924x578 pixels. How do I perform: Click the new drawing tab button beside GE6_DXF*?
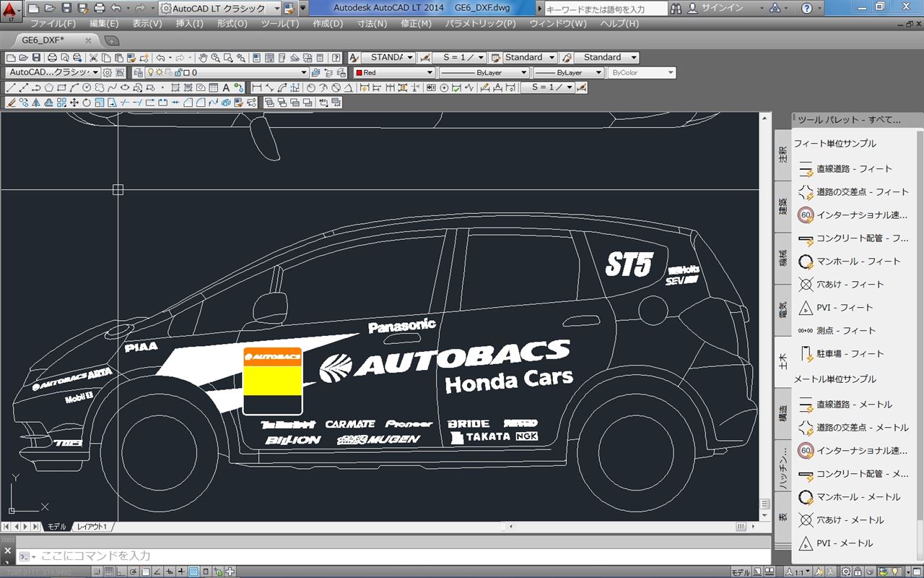tap(111, 40)
